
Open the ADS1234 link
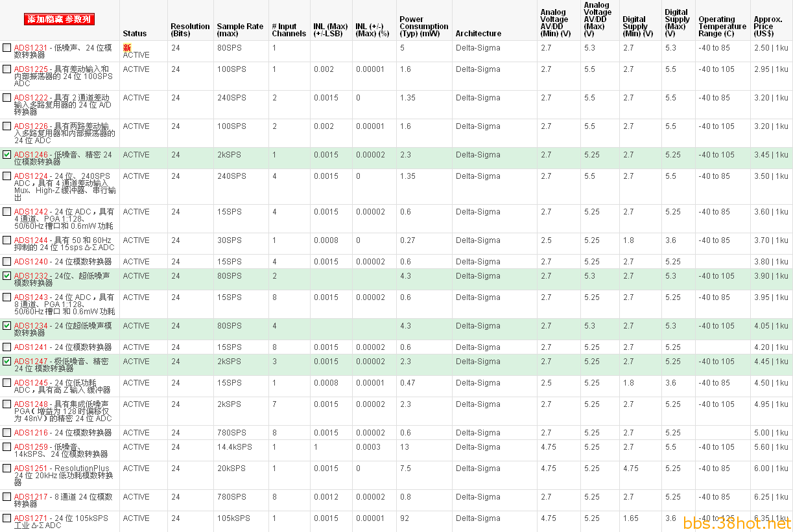(31, 326)
